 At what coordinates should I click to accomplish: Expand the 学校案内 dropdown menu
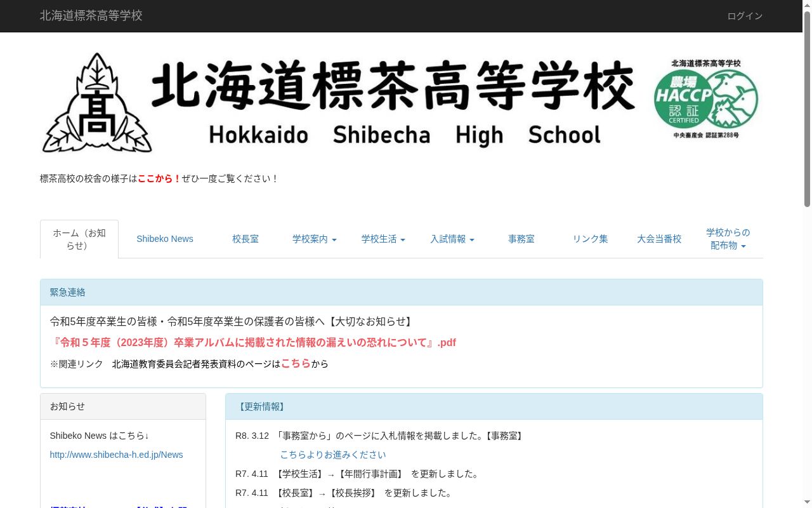click(x=315, y=239)
